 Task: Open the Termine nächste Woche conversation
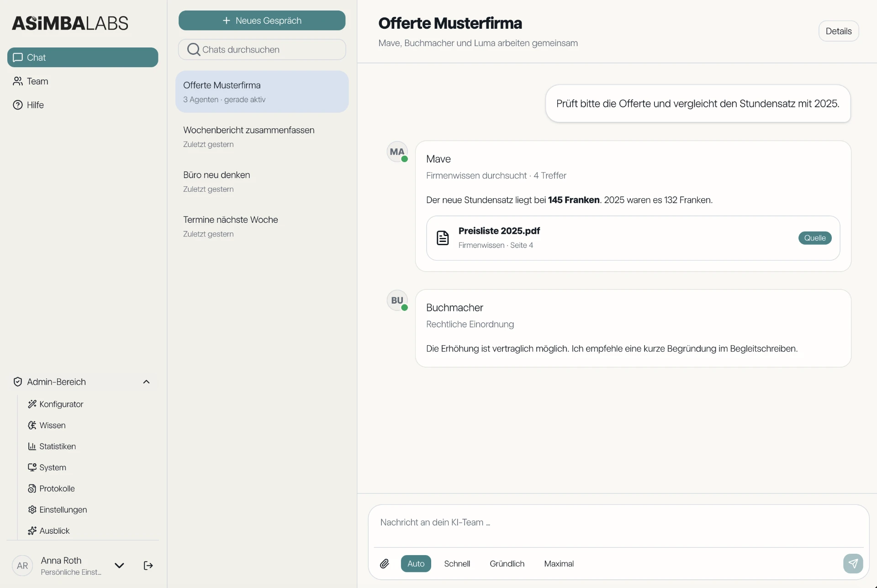pyautogui.click(x=262, y=226)
